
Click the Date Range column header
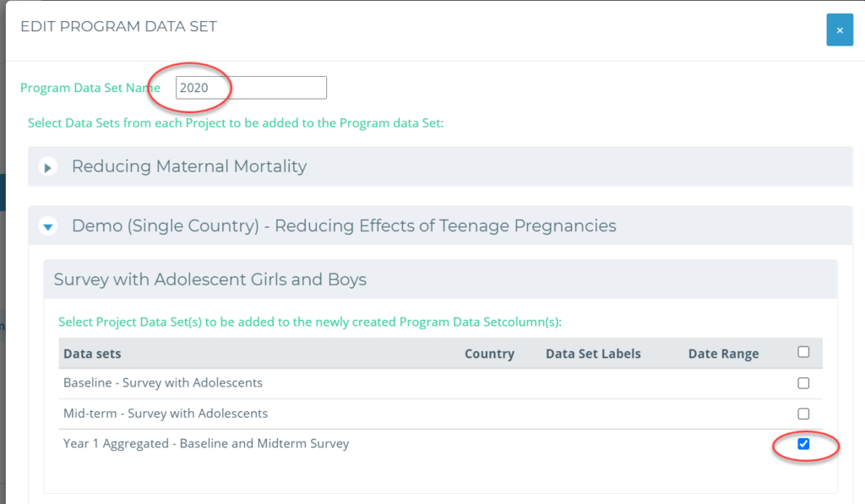tap(723, 354)
